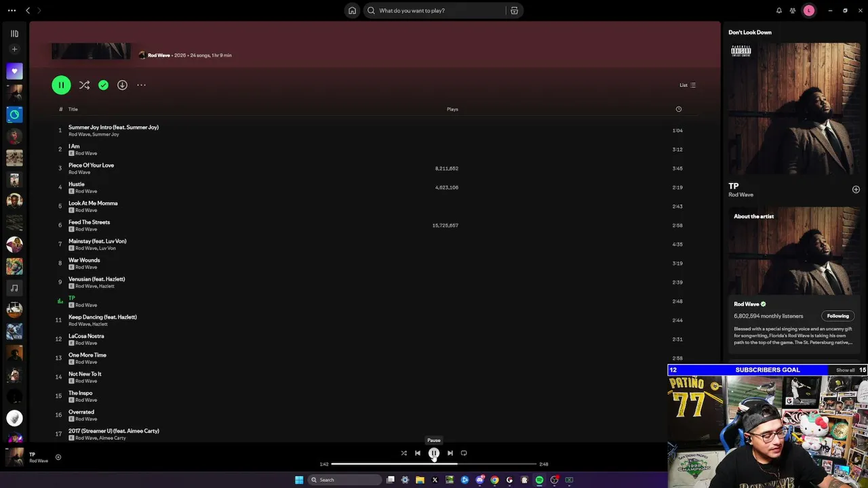
Task: Skip to the previous track
Action: [418, 453]
